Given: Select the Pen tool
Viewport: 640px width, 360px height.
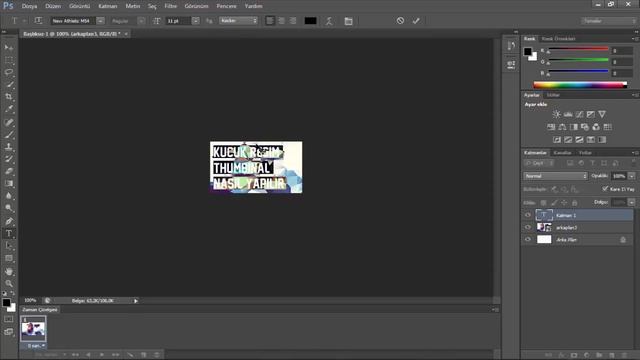Looking at the screenshot, I should pos(9,221).
